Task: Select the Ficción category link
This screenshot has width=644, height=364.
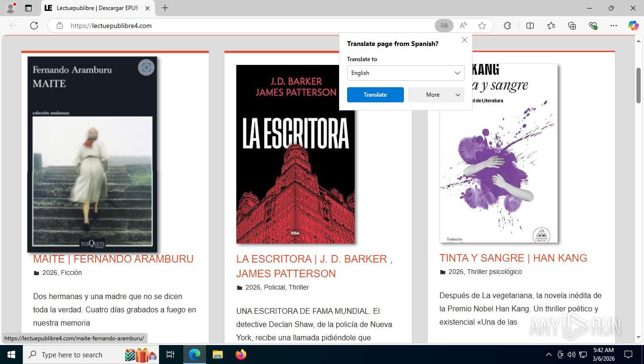Action: click(x=71, y=273)
